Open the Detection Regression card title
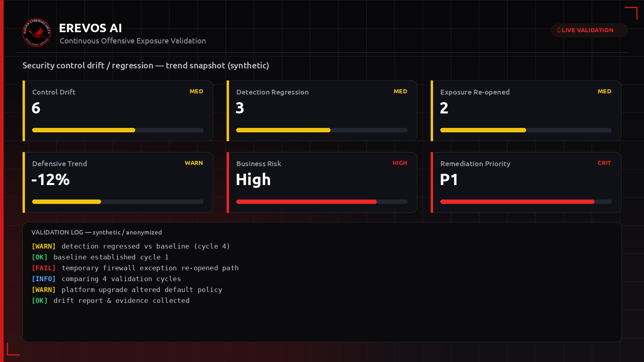The image size is (644, 362). coord(272,92)
